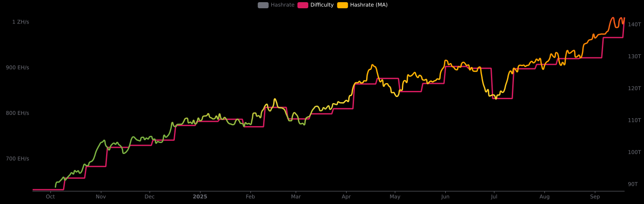644x204 pixels.
Task: Click the pink Difficulty legend swatch
Action: tap(303, 5)
